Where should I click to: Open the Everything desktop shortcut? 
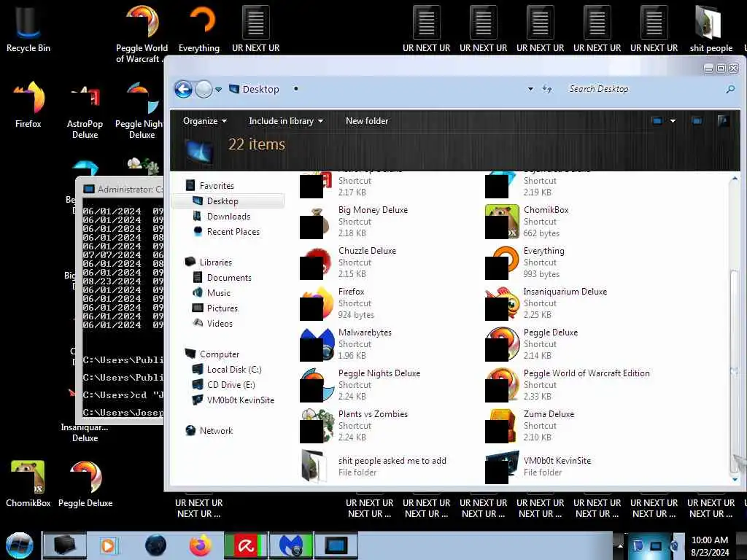click(199, 28)
